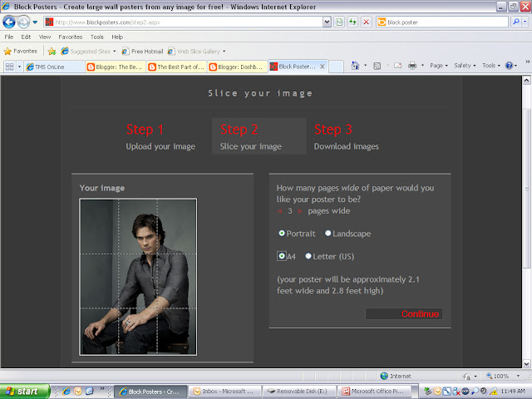Go to Step 1 Upload your image
Image resolution: width=532 pixels, height=399 pixels.
[x=160, y=136]
